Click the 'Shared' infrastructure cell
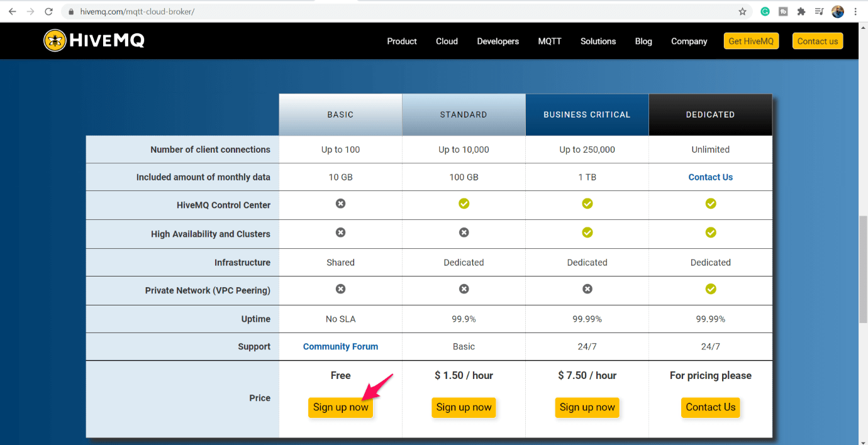 point(340,263)
